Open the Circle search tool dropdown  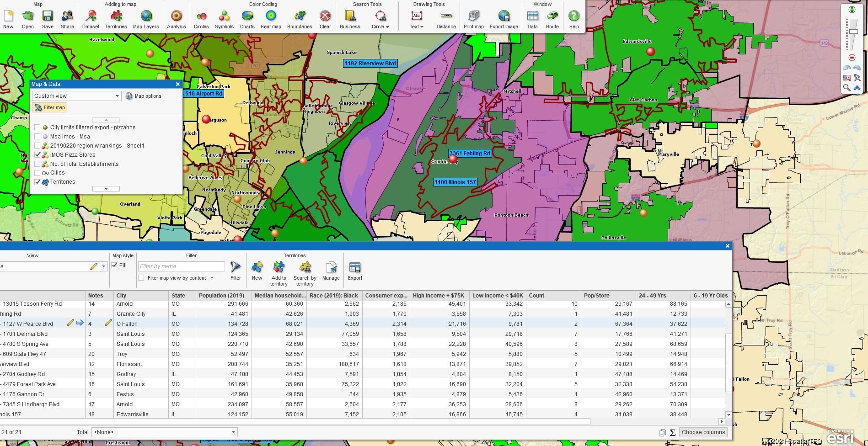(x=387, y=27)
